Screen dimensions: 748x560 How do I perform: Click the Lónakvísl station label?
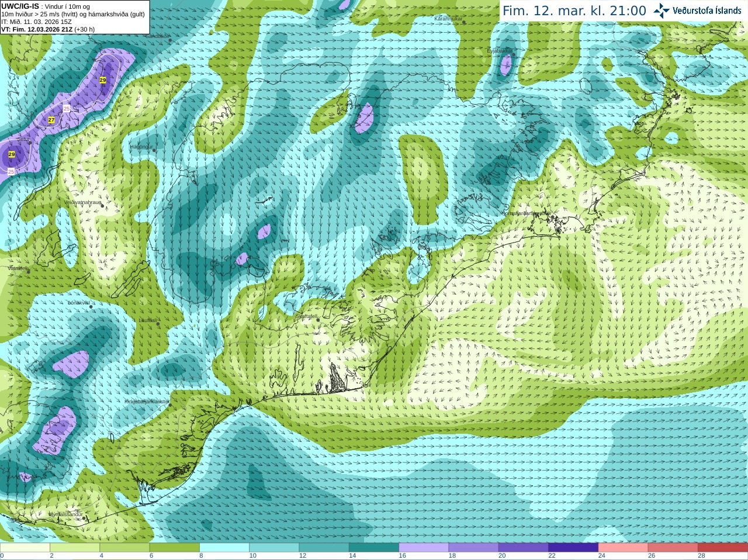coord(78,303)
